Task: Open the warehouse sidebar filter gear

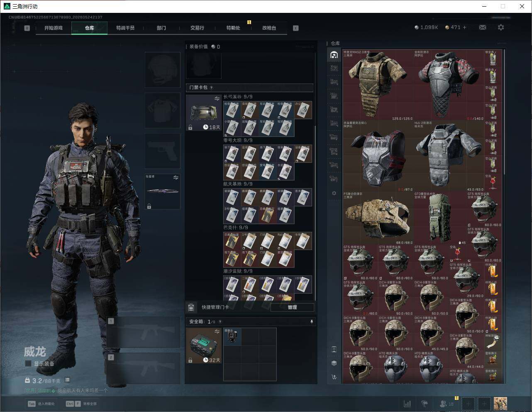Action: tap(334, 193)
